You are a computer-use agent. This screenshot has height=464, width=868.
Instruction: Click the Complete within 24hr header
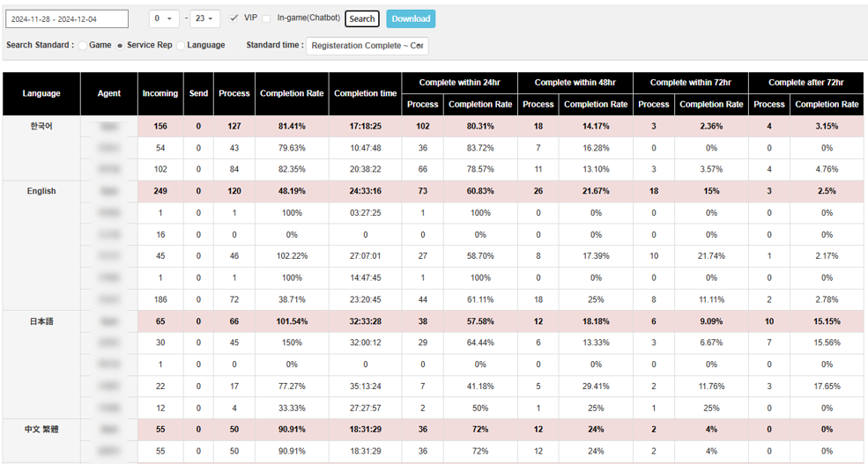pos(460,83)
